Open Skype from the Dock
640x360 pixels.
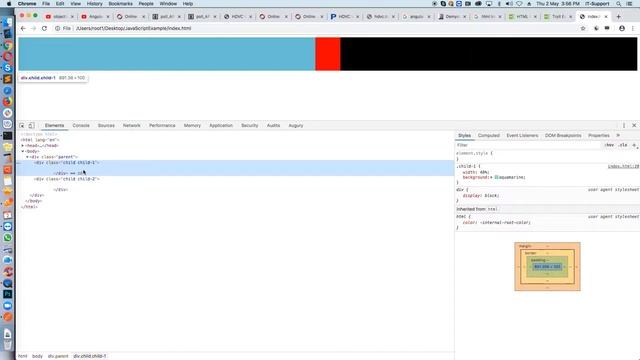pos(8,68)
